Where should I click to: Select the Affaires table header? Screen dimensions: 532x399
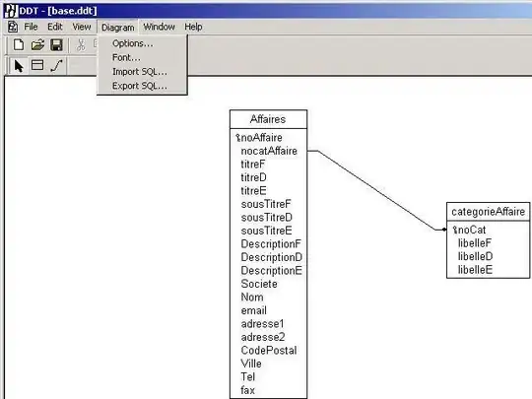pos(268,119)
